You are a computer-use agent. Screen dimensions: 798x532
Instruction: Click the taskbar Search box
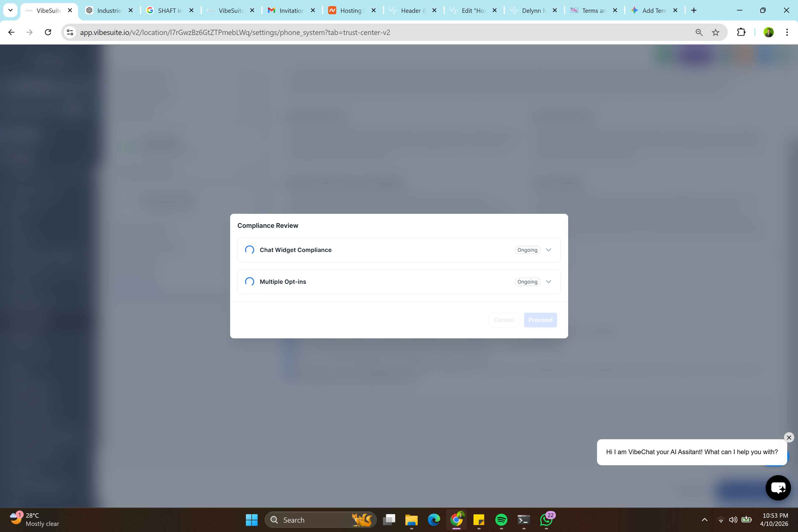tap(321, 520)
